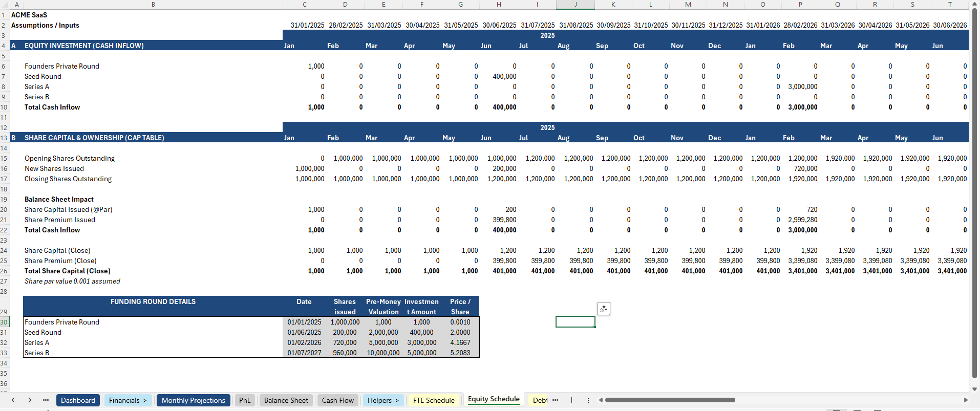Add a new sheet with plus icon
The width and height of the screenshot is (980, 411).
point(571,400)
